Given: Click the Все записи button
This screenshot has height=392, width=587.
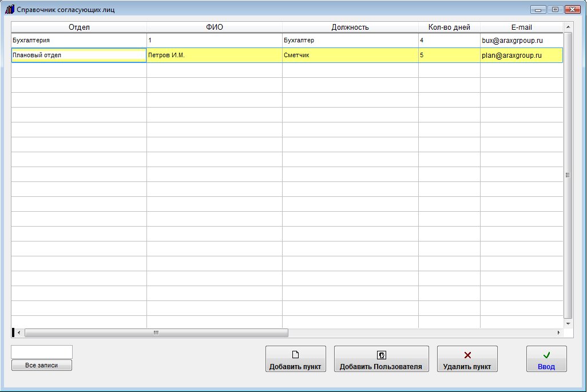Looking at the screenshot, I should [42, 365].
